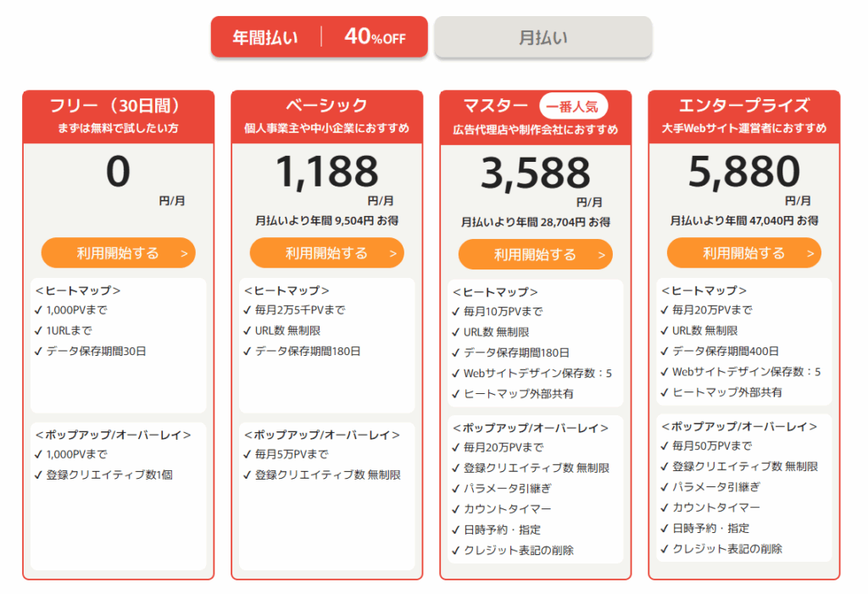Click 利用開始する under the エンタープライズ plan
Viewport: 868px width, 594px height.
pyautogui.click(x=744, y=253)
